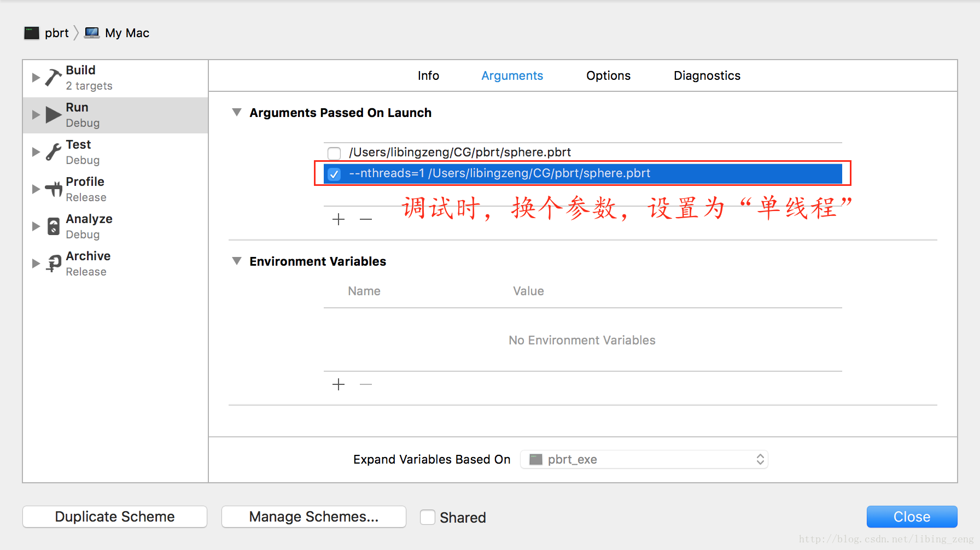This screenshot has width=980, height=550.
Task: Select the Build 2 targets row
Action: pyautogui.click(x=115, y=78)
